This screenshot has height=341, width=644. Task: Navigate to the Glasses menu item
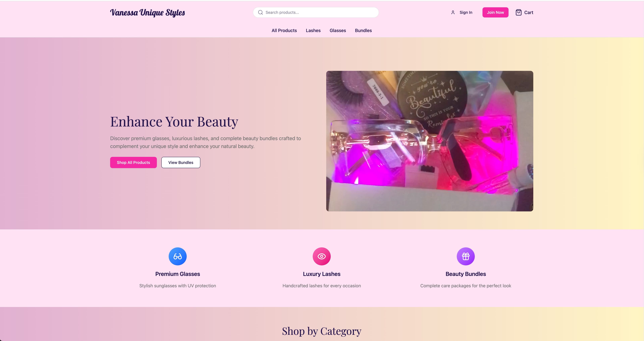337,30
